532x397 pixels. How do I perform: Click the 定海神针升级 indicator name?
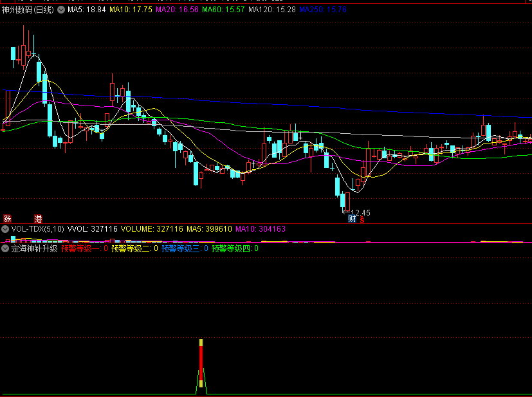coord(34,249)
